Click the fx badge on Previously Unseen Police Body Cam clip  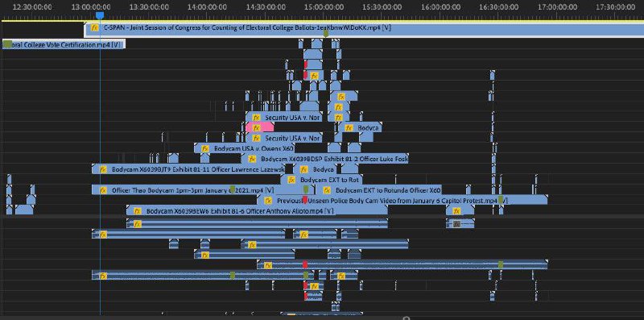point(268,201)
